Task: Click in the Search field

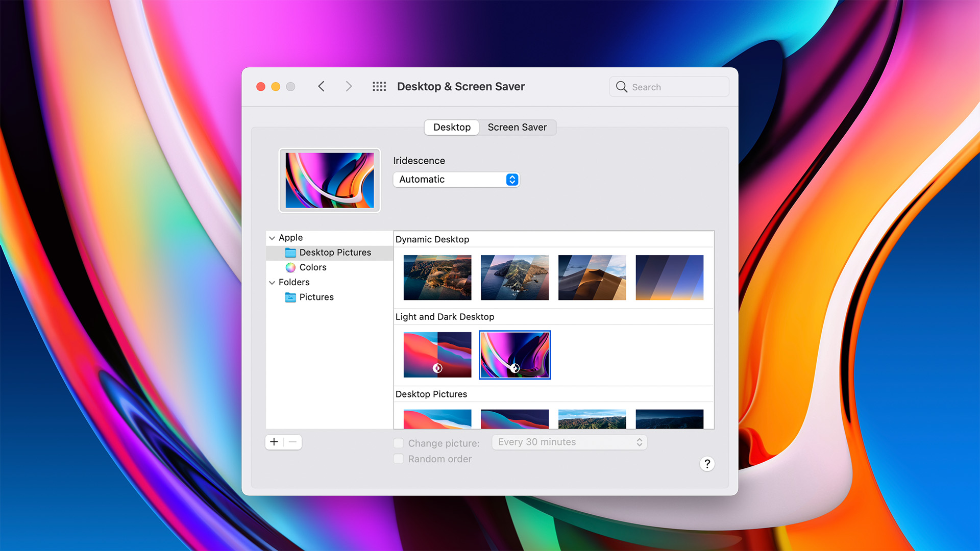Action: coord(669,87)
